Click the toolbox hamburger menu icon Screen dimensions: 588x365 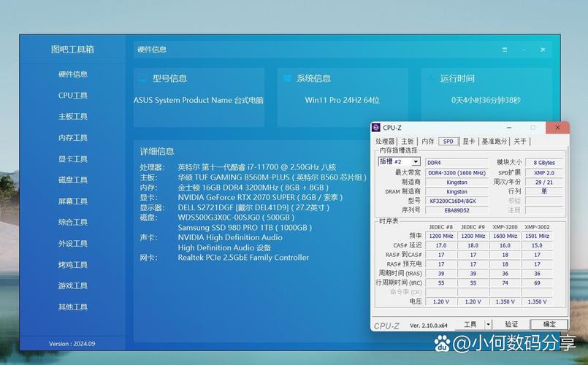point(505,50)
